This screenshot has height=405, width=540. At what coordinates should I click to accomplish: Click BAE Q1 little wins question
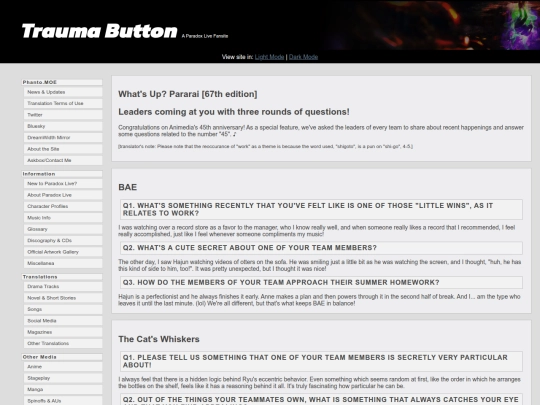pyautogui.click(x=321, y=209)
